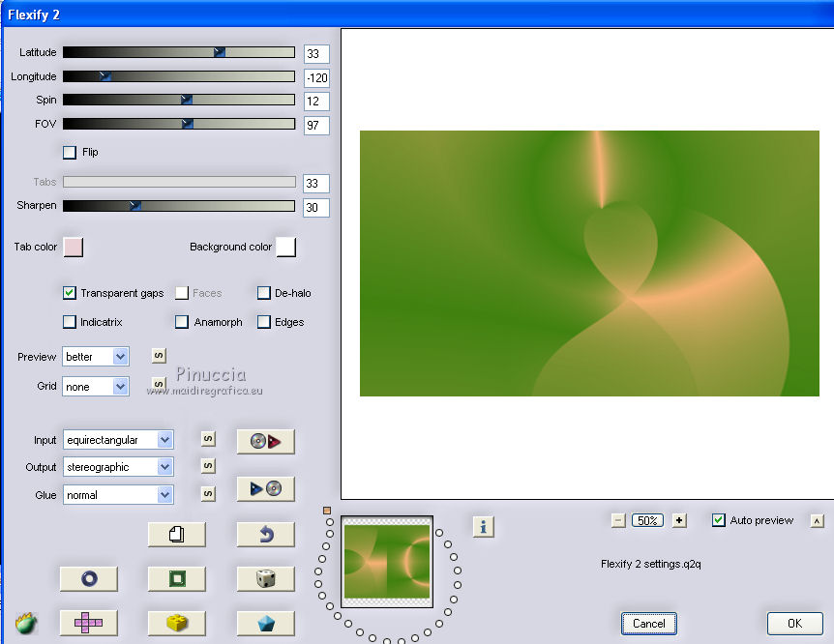834x644 pixels.
Task: Enable the Anamorph checkbox
Action: pos(182,322)
